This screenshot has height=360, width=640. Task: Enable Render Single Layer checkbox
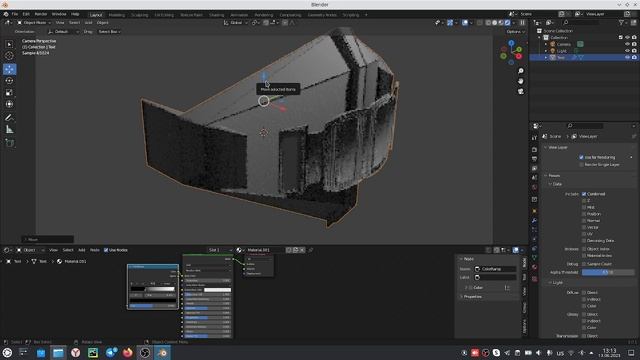(x=581, y=164)
